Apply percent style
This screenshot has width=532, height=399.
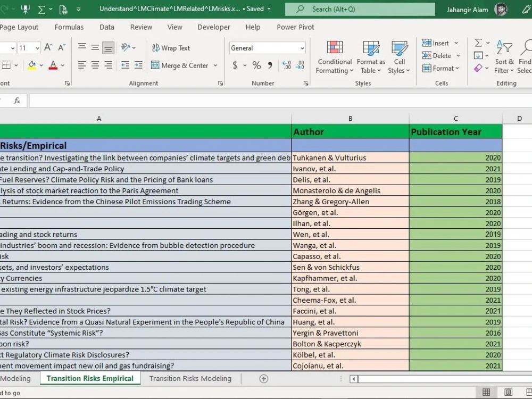256,65
